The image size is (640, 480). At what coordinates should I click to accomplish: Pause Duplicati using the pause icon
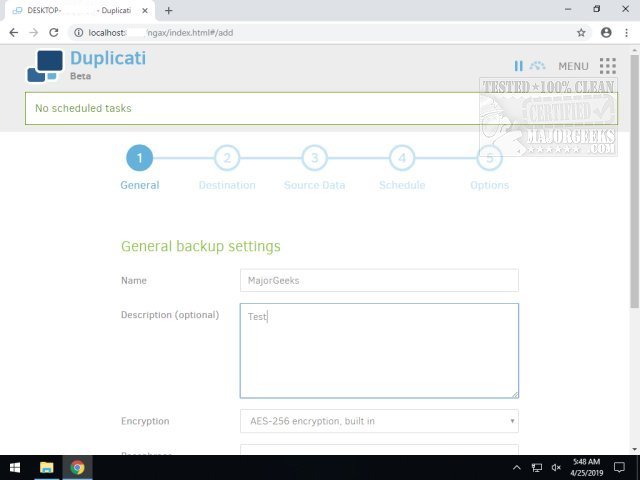[518, 66]
